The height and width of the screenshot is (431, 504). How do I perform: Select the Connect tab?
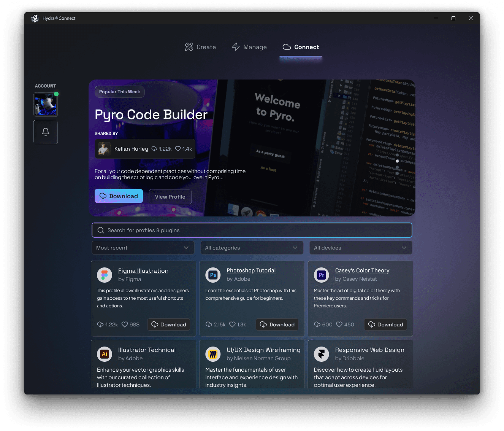click(x=301, y=47)
